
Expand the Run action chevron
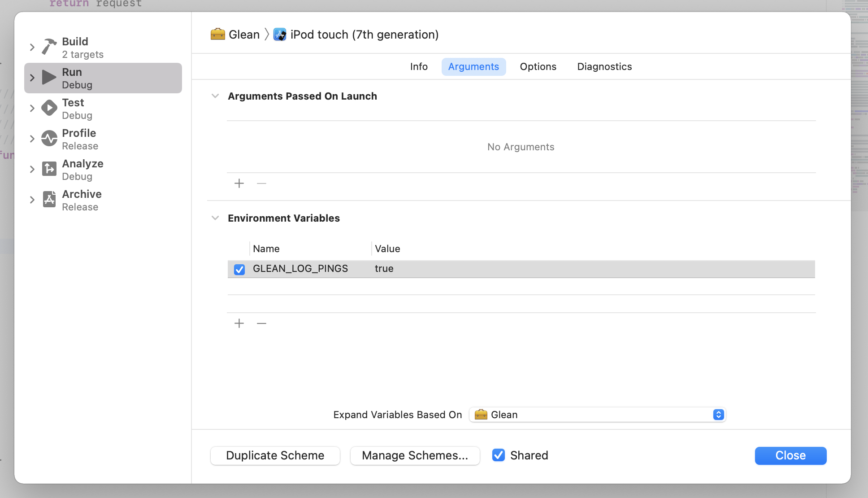click(32, 78)
